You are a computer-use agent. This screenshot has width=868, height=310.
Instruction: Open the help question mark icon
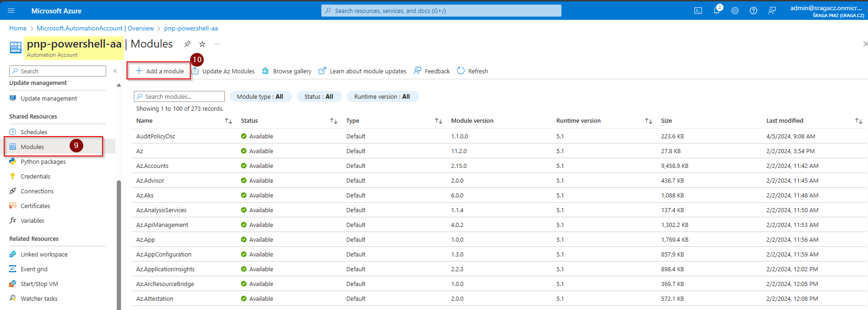pyautogui.click(x=753, y=11)
